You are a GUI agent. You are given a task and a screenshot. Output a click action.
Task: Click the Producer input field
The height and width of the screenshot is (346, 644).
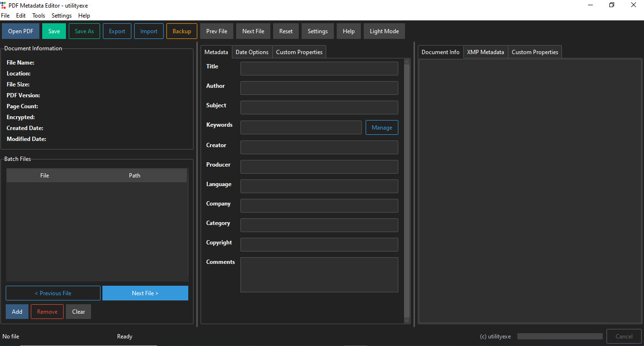coord(319,167)
